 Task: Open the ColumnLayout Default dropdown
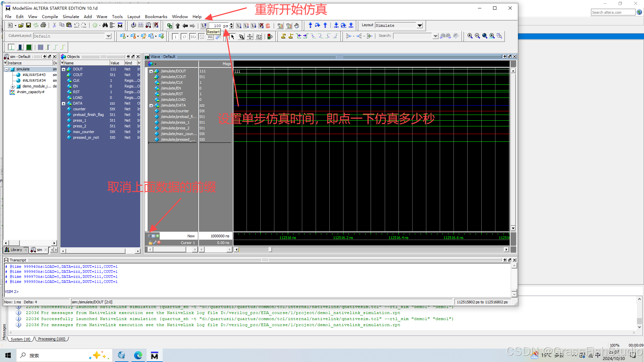[x=108, y=36]
